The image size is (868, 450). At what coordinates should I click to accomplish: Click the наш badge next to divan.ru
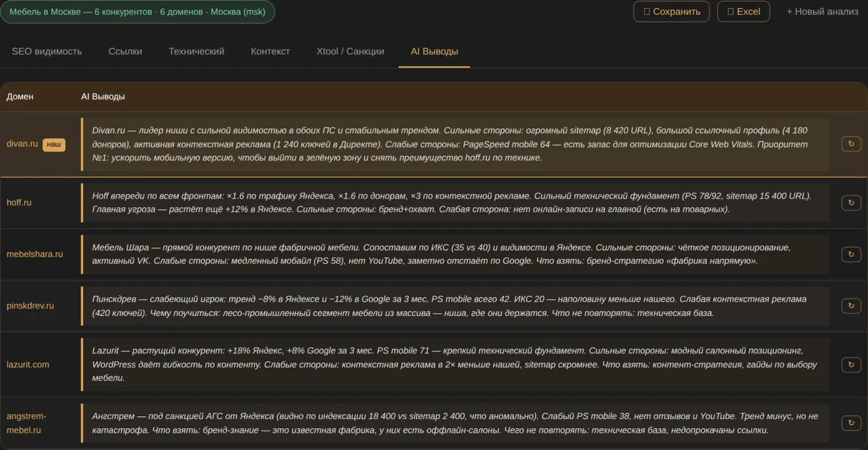click(x=54, y=144)
